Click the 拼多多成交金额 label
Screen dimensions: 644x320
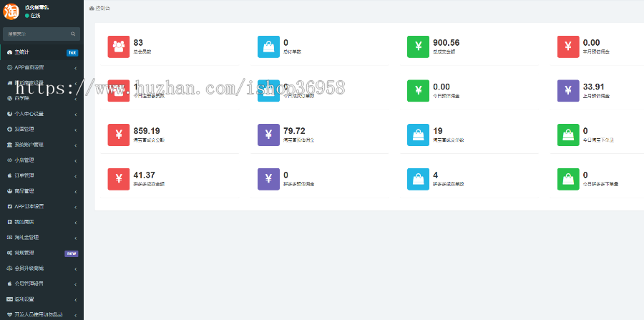coord(149,185)
